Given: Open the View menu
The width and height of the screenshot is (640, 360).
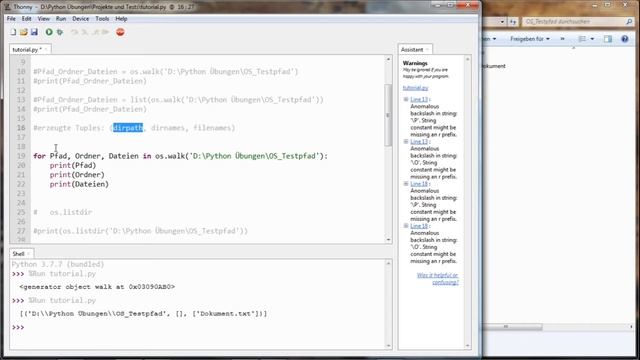Looking at the screenshot, I should coord(44,19).
